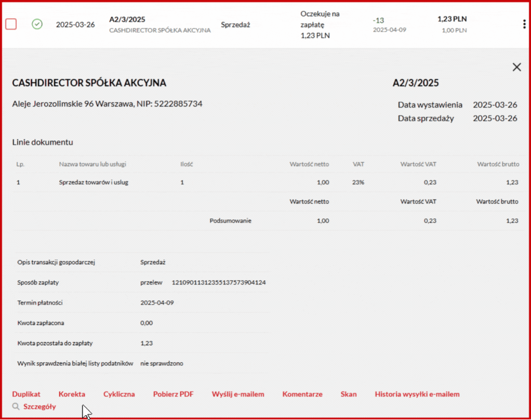Open the Szczegóły details link
The width and height of the screenshot is (531, 420).
tap(39, 406)
